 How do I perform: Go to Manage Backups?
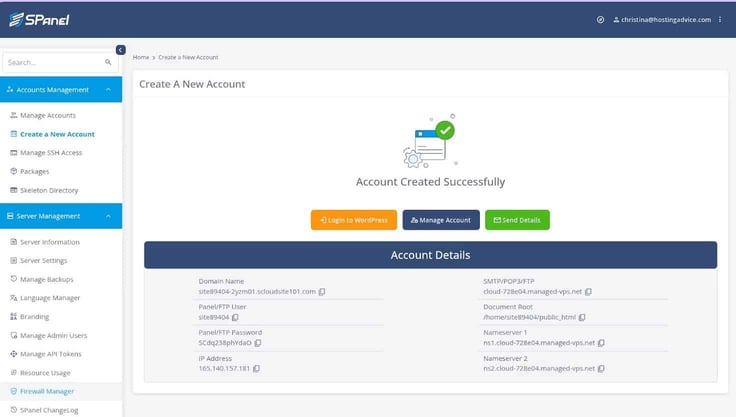click(46, 279)
